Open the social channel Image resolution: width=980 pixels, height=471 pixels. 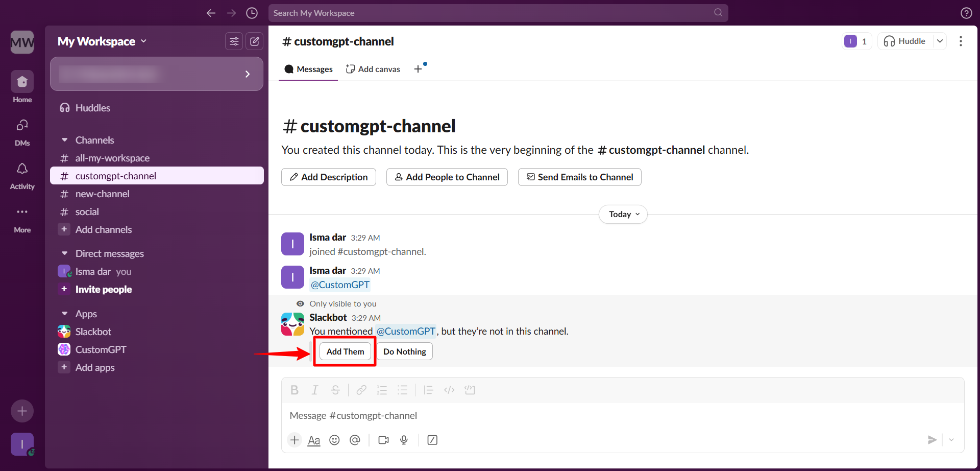pos(157,211)
